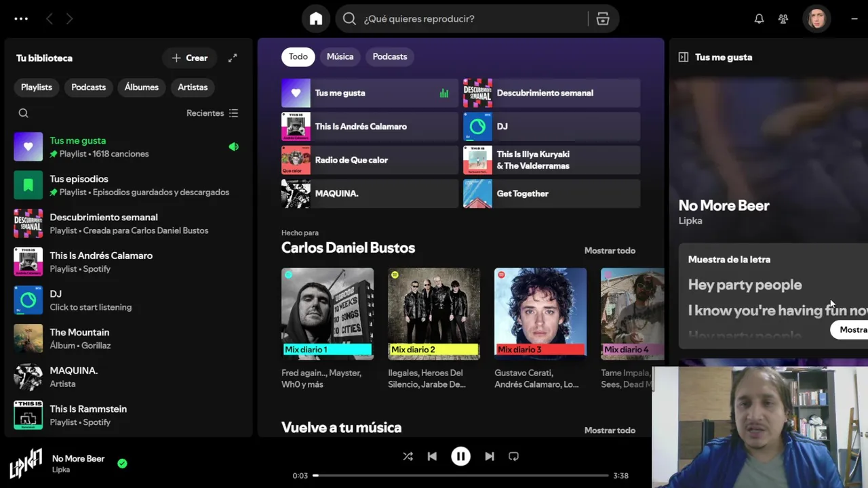Screen dimensions: 868x488
Task: Toggle shuffle playback
Action: [x=408, y=456]
